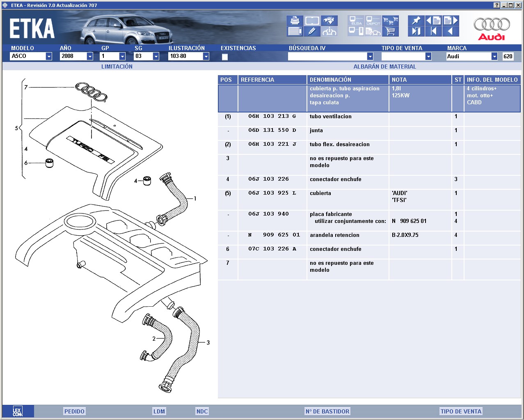Click the exit door icon
Viewport: 524px width, 420px height.
pos(416,31)
